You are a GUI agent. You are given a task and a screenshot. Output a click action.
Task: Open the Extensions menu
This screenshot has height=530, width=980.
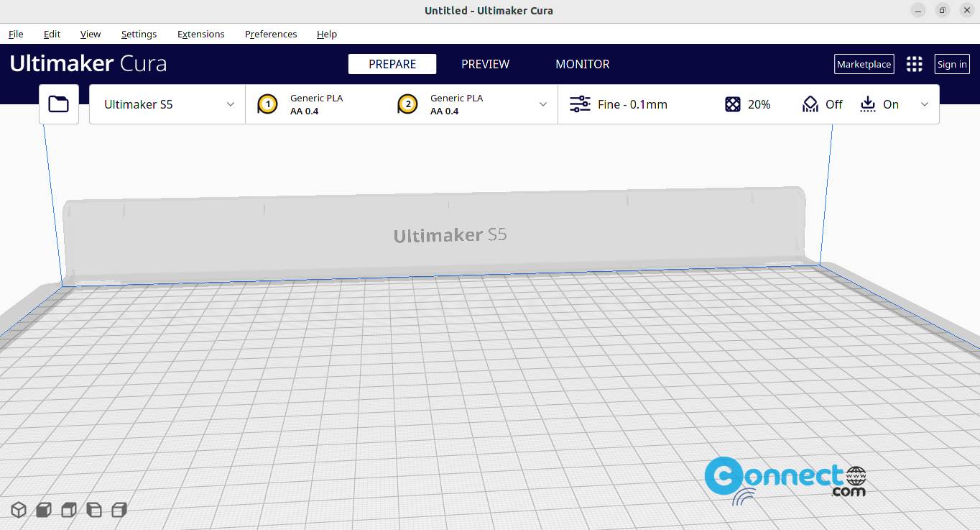201,34
